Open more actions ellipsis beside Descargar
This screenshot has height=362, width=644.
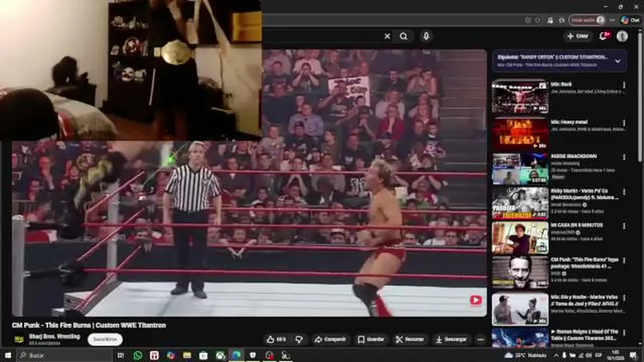[480, 339]
